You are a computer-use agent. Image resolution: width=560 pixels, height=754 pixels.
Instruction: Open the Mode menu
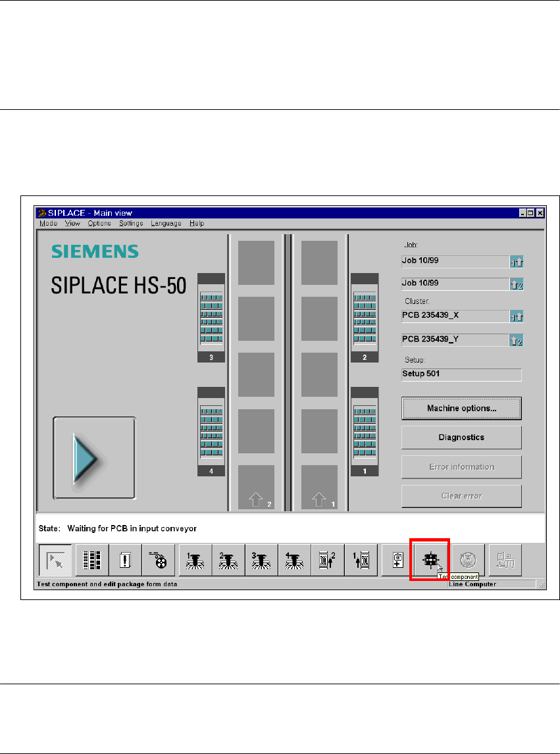pyautogui.click(x=48, y=223)
